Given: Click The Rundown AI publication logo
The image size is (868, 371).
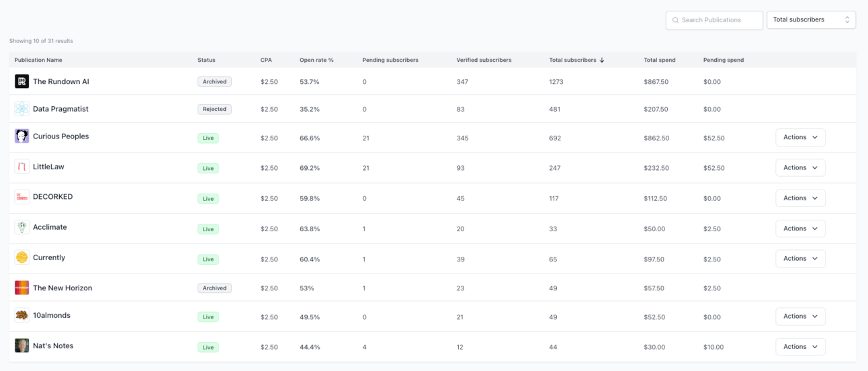Looking at the screenshot, I should point(22,81).
